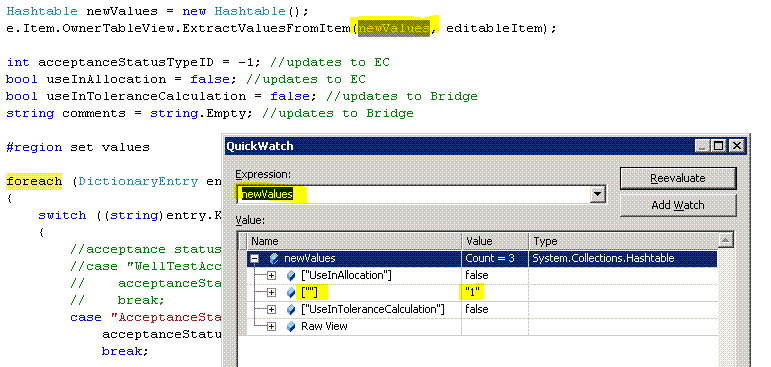Open the Expression dropdown arrow
771x367 pixels.
(x=597, y=194)
